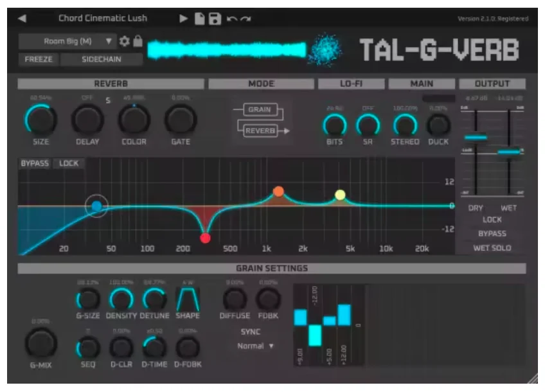Click the BITS knob
The width and height of the screenshot is (545, 392).
click(x=335, y=125)
